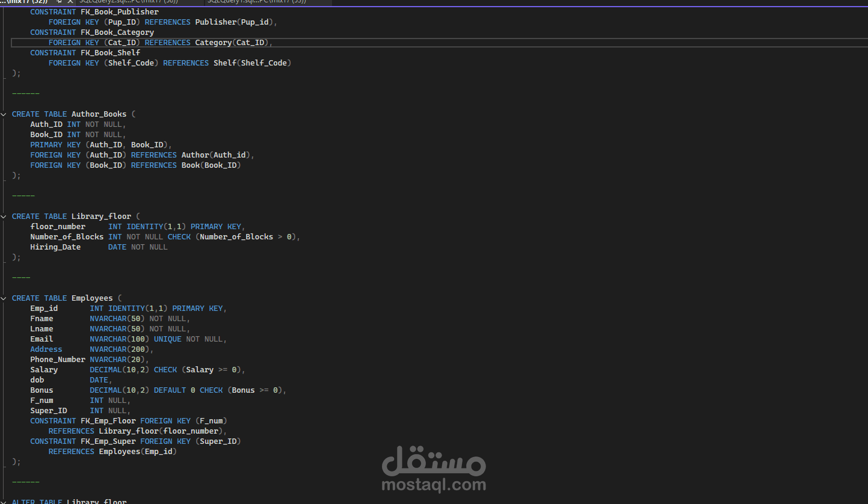Click the NVARCHAR(100) type of Email
This screenshot has width=868, height=504.
120,339
